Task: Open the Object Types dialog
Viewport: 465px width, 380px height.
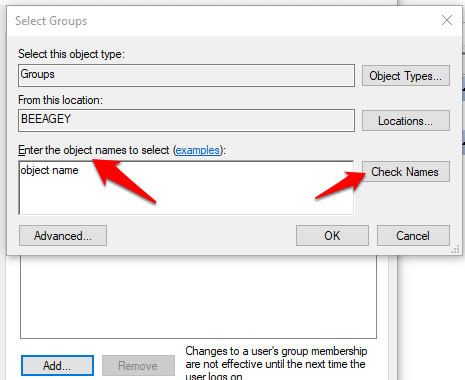Action: point(406,76)
